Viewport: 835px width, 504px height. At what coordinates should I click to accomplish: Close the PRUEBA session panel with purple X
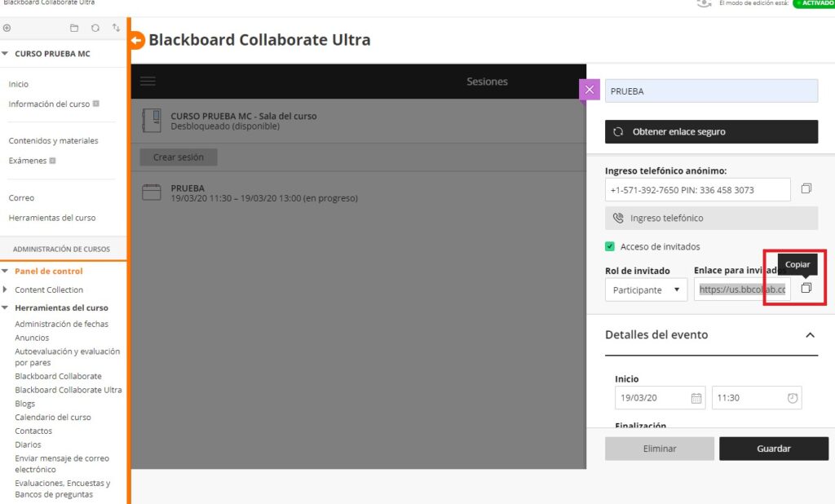click(x=590, y=91)
